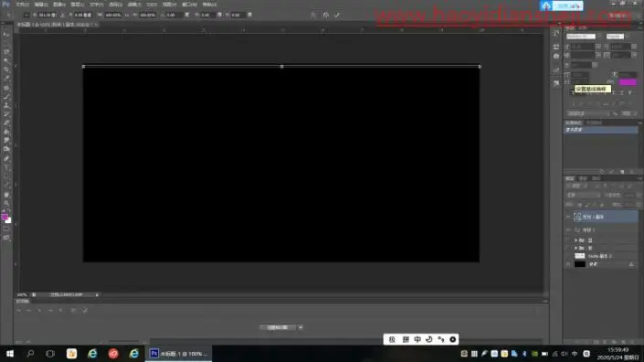Image resolution: width=644 pixels, height=362 pixels.
Task: Hide the selected top layer's eye icon
Action: click(x=568, y=217)
